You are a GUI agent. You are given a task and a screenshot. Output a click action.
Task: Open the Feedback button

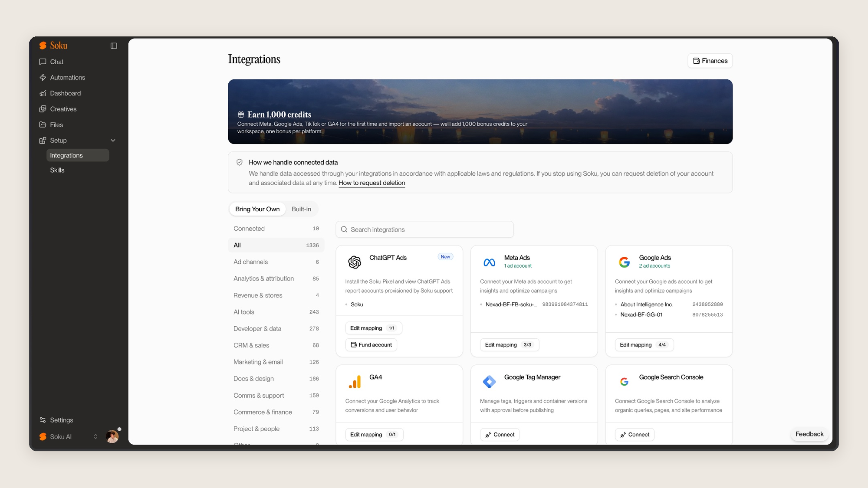click(x=809, y=434)
